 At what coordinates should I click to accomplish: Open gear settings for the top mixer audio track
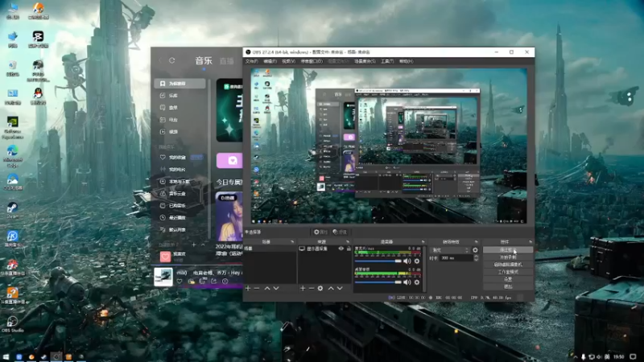coord(417,261)
